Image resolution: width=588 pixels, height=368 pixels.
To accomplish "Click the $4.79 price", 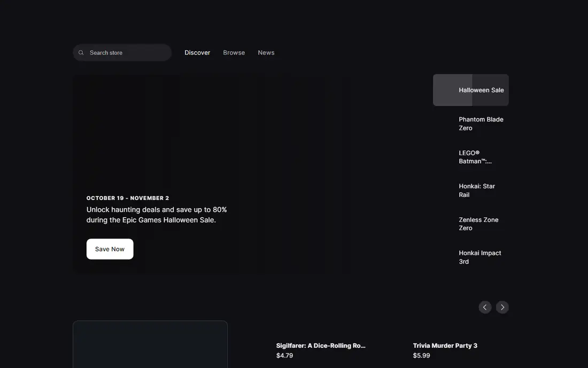I will tap(284, 355).
